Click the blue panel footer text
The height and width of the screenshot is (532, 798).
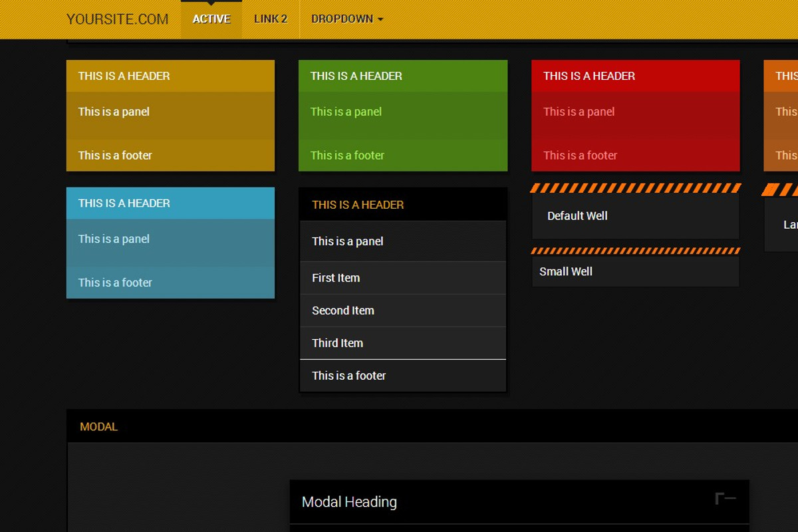tap(114, 282)
